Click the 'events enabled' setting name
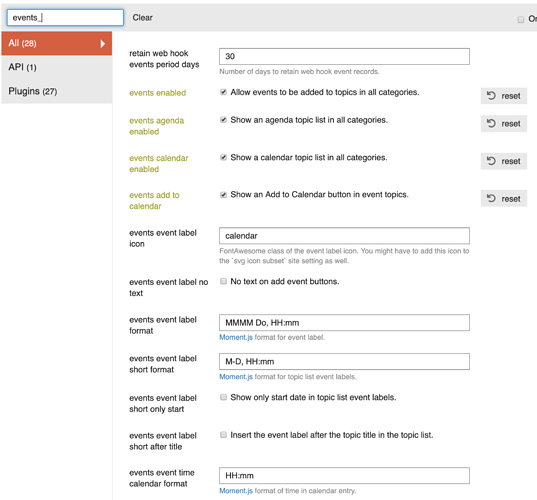 coord(158,93)
